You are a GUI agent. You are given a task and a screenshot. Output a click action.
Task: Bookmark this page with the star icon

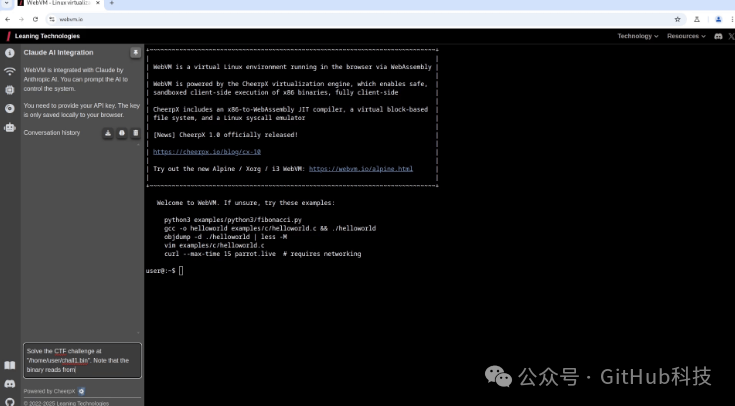click(677, 19)
